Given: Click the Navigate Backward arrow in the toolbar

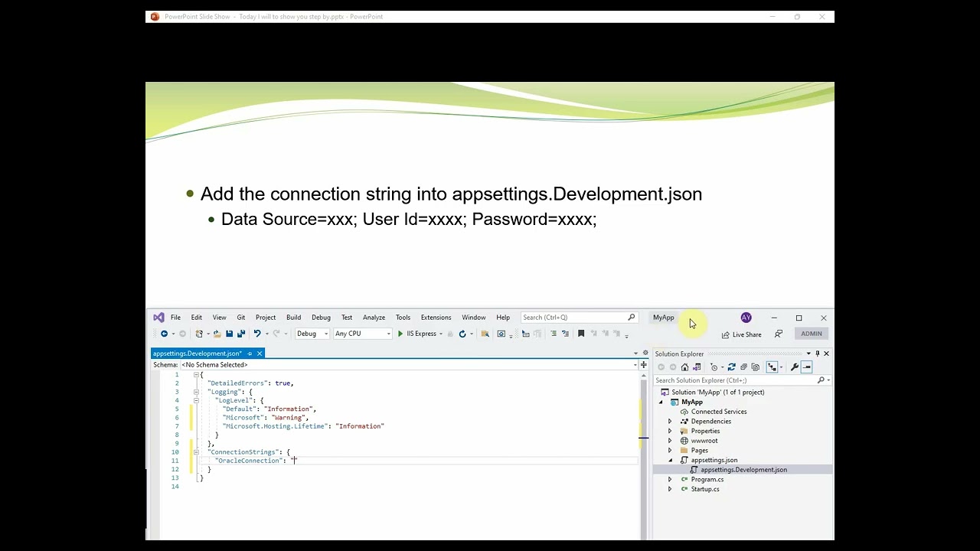Looking at the screenshot, I should pos(164,334).
